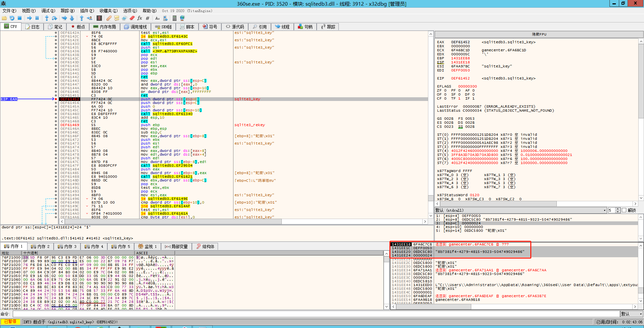This screenshot has width=644, height=328.
Task: Open the 监视 1 tab
Action: click(148, 246)
